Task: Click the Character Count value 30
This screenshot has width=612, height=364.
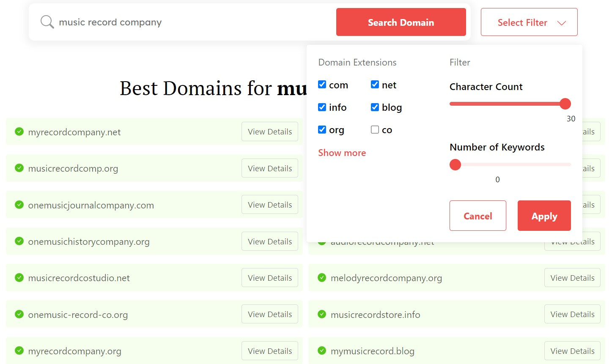Action: coord(571,118)
